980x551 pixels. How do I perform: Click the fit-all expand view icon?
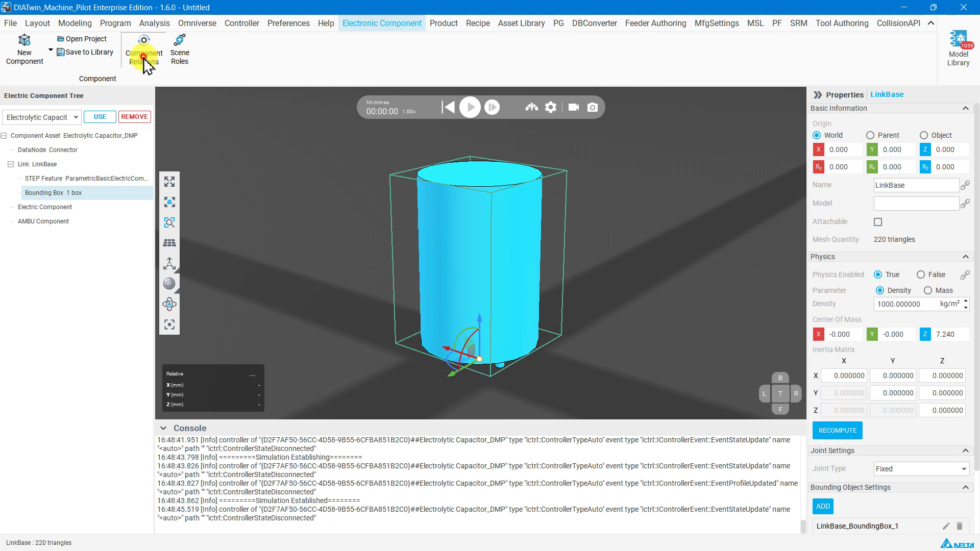tap(169, 182)
